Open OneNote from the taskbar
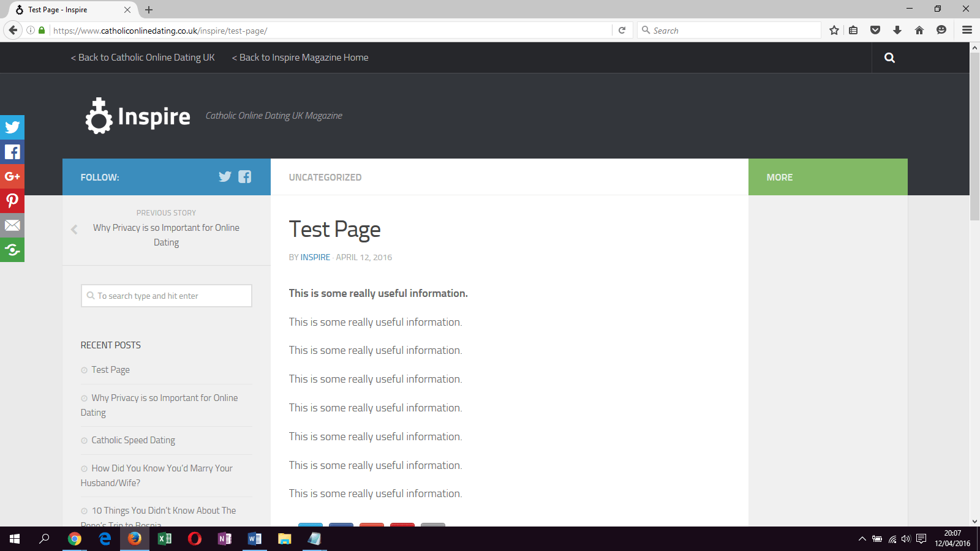Image resolution: width=980 pixels, height=551 pixels. (x=225, y=539)
